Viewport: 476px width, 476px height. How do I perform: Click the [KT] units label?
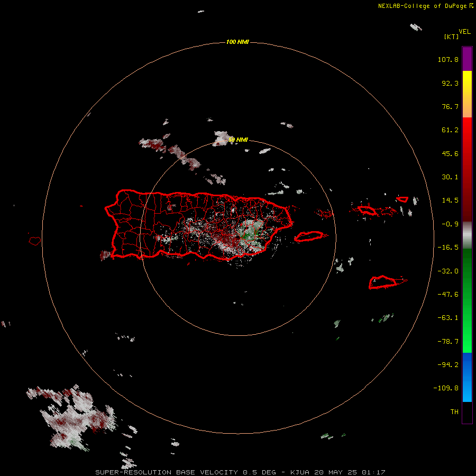[451, 36]
